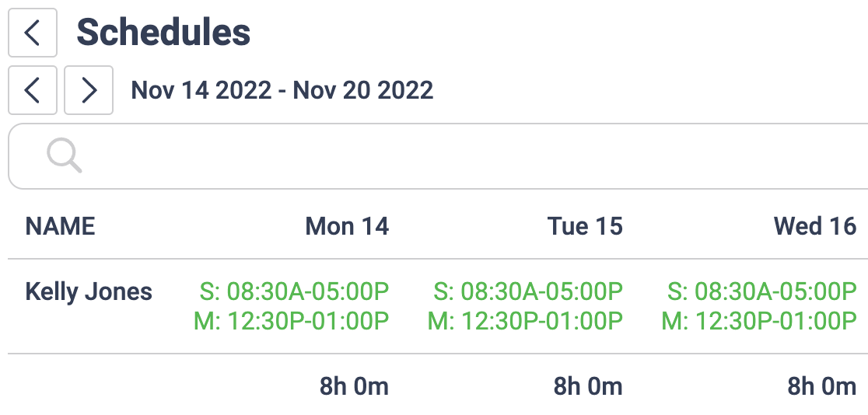Click Tuesday's 12:30P-01:00P meal entry

click(526, 320)
